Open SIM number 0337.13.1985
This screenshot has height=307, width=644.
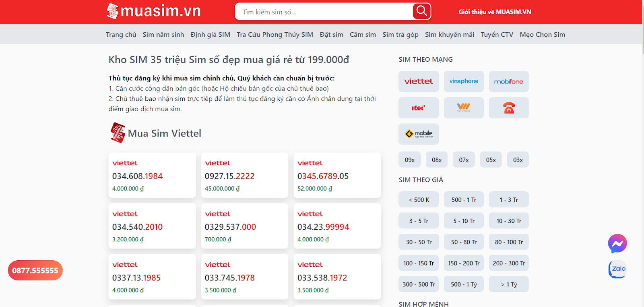coord(136,278)
